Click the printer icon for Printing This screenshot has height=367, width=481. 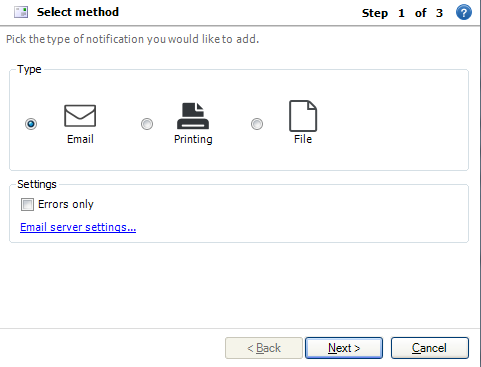click(x=193, y=116)
